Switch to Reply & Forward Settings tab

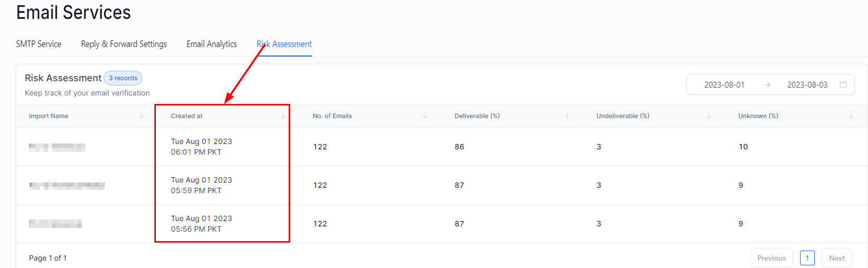(x=124, y=44)
